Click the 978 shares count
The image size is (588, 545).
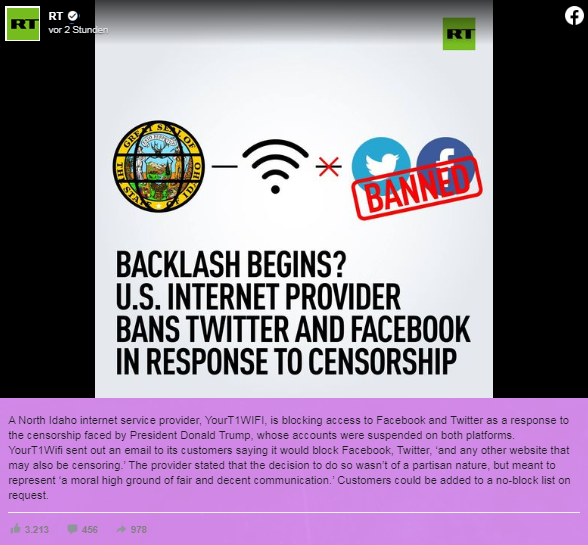139,530
